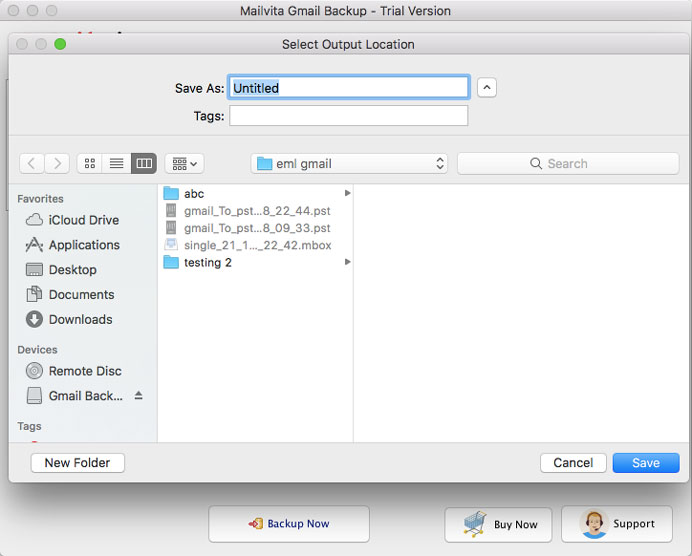Go to Applications in sidebar
This screenshot has height=556, width=692.
point(84,245)
